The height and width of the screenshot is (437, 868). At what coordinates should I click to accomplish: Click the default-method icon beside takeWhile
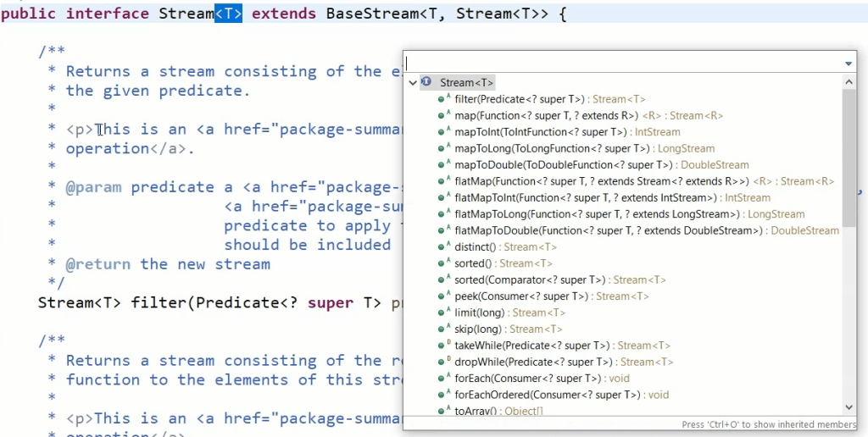click(444, 346)
